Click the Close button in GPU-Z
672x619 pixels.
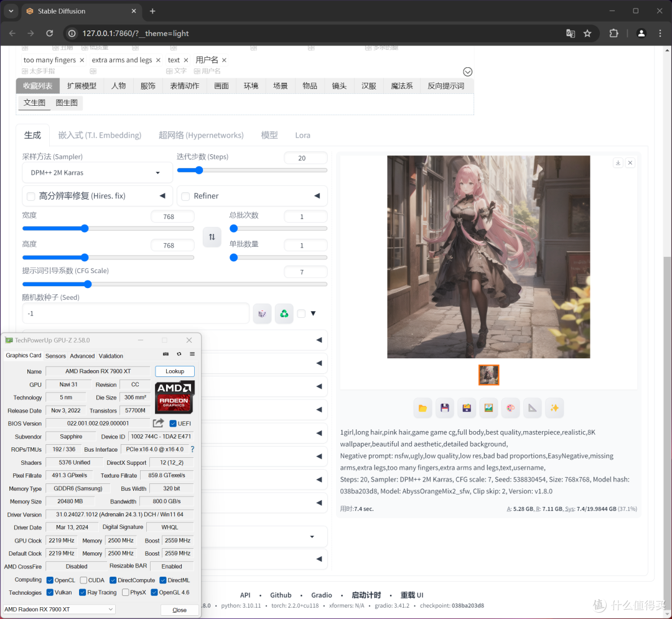click(180, 610)
